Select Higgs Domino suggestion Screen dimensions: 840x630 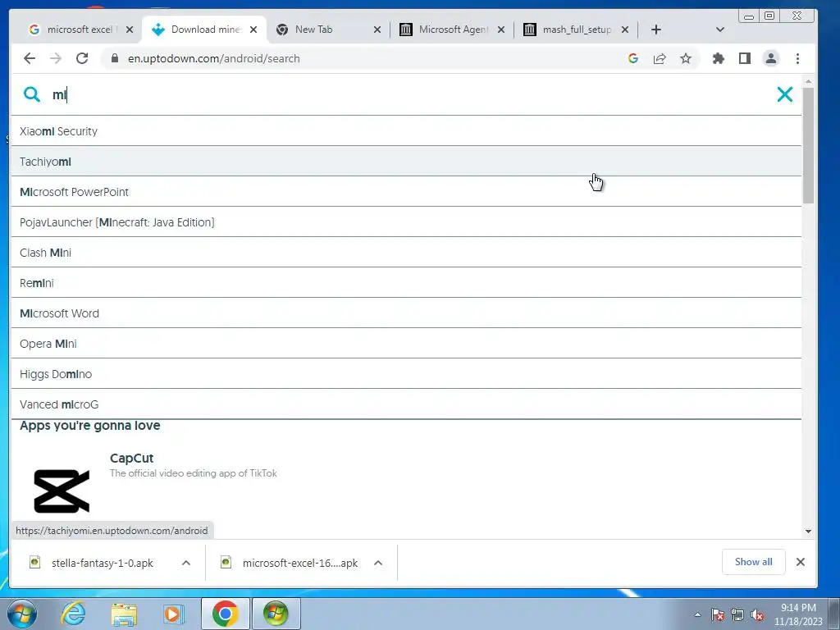(x=406, y=374)
